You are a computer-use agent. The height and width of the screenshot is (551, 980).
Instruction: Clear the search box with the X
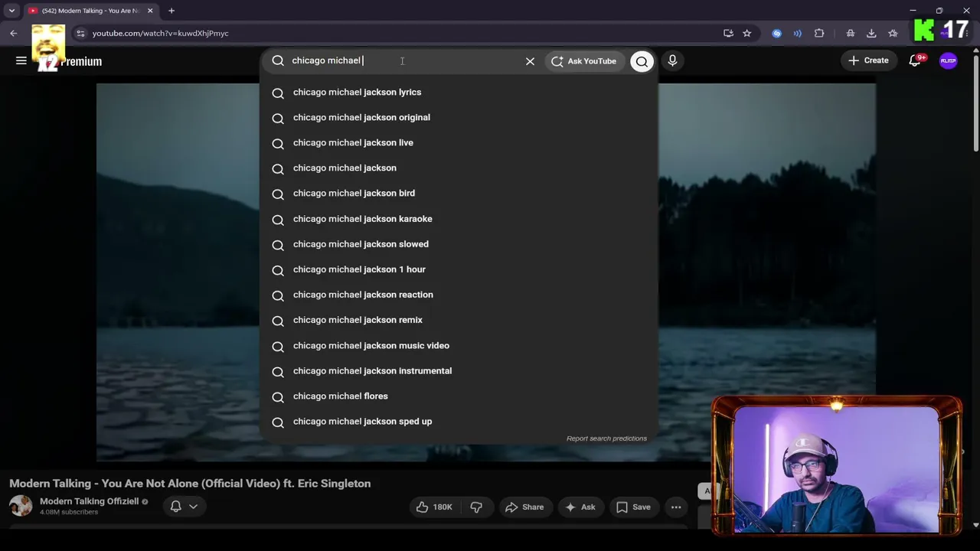(530, 61)
